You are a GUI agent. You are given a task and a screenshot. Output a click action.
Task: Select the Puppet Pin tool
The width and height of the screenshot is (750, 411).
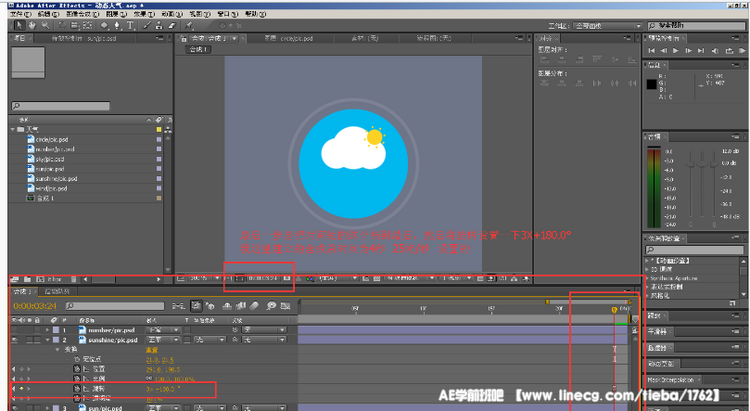click(189, 25)
